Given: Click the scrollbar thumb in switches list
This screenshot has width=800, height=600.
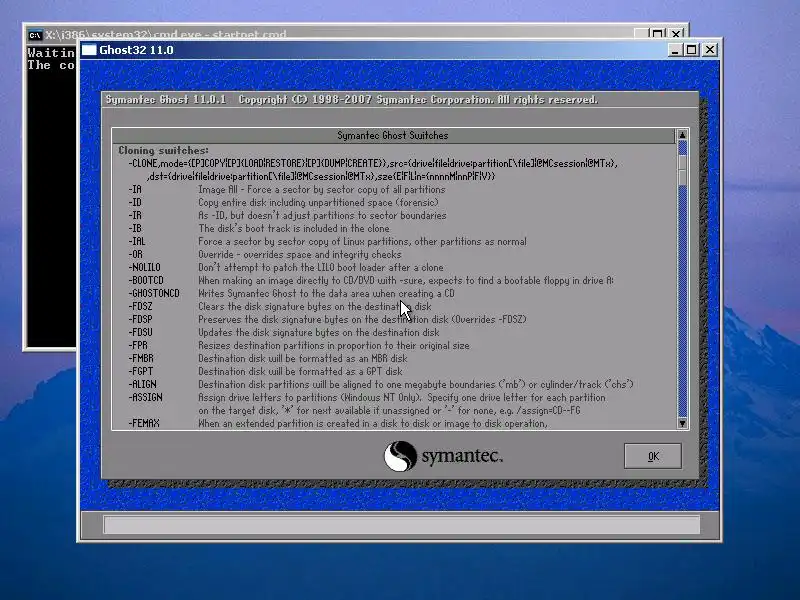Looking at the screenshot, I should click(682, 169).
